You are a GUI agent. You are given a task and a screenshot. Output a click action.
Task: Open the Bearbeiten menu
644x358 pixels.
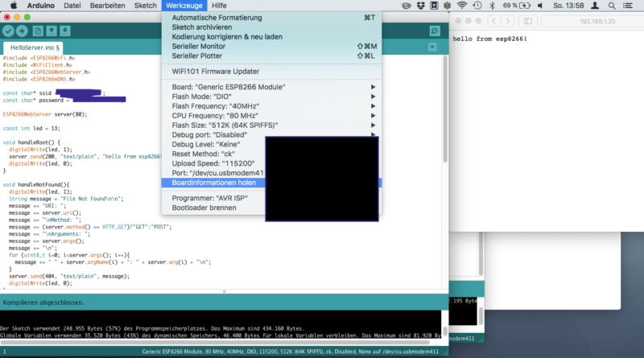click(107, 6)
